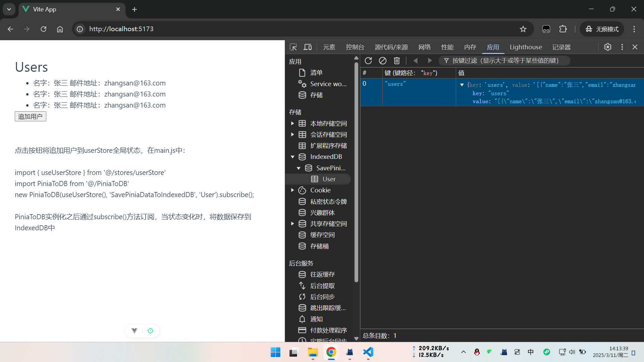Open DevTools settings gear
The height and width of the screenshot is (362, 644).
[x=608, y=47]
